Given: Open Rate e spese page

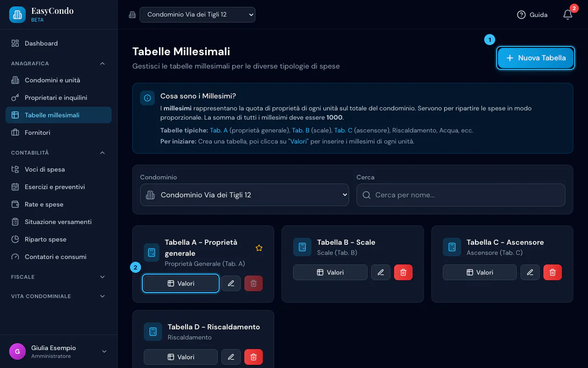Looking at the screenshot, I should tap(58, 204).
